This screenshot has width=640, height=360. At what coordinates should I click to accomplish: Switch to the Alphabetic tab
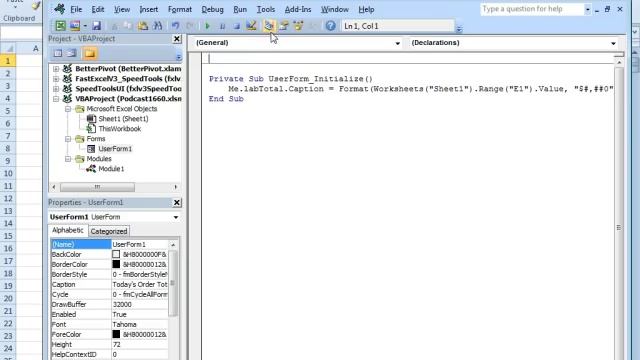pyautogui.click(x=68, y=231)
